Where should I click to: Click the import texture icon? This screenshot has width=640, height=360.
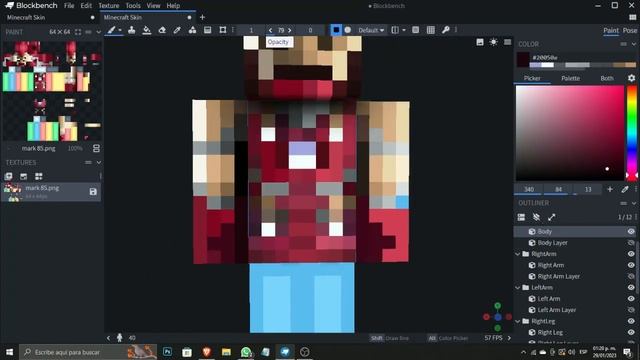click(8, 176)
